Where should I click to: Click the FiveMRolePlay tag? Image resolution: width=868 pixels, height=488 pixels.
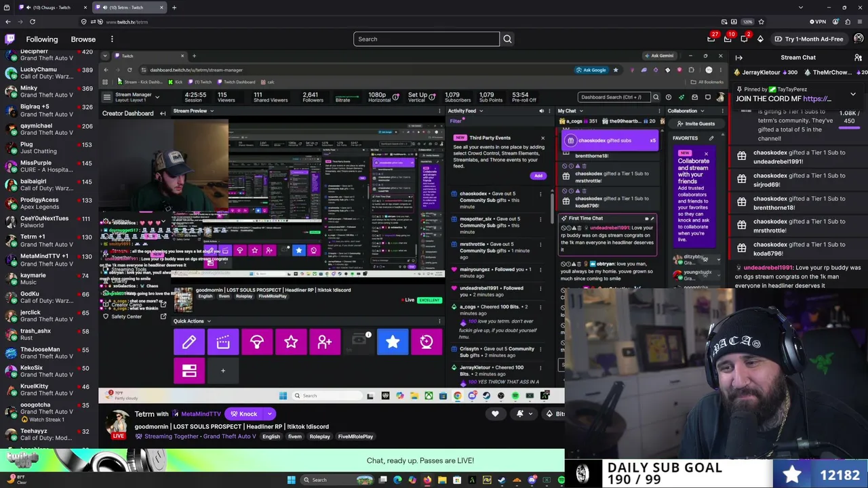[x=355, y=436]
